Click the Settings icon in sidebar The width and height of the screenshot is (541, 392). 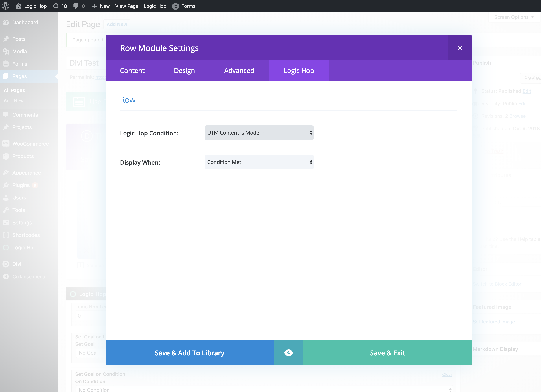click(6, 223)
